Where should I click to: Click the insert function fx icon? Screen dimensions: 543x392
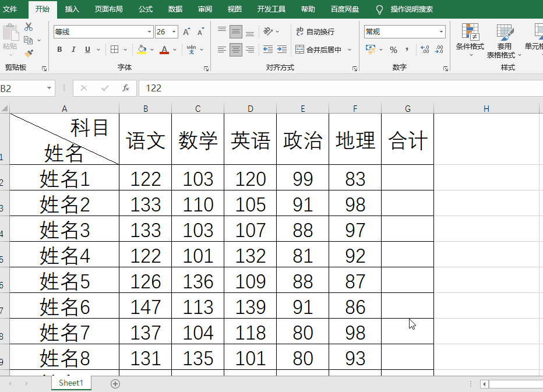(126, 88)
